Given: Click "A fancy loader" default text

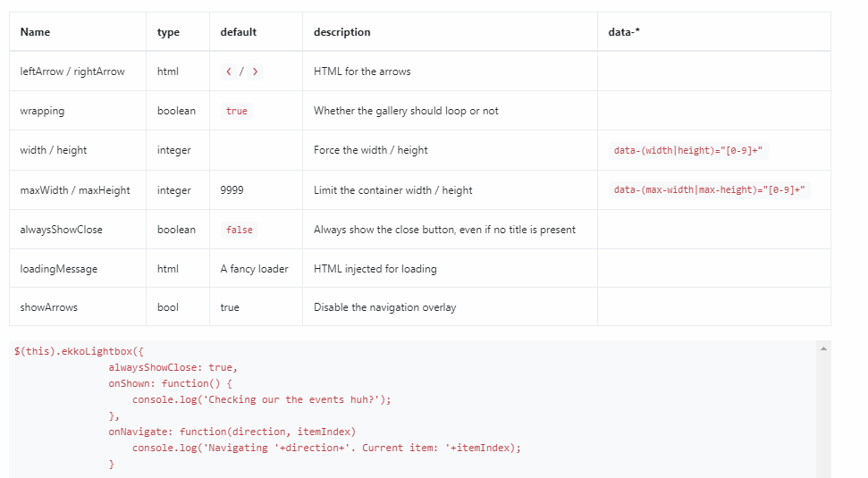Looking at the screenshot, I should click(254, 269).
